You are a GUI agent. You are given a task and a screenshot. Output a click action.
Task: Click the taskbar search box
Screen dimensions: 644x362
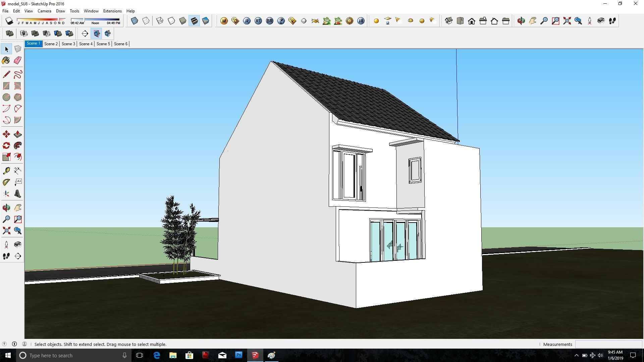(74, 355)
